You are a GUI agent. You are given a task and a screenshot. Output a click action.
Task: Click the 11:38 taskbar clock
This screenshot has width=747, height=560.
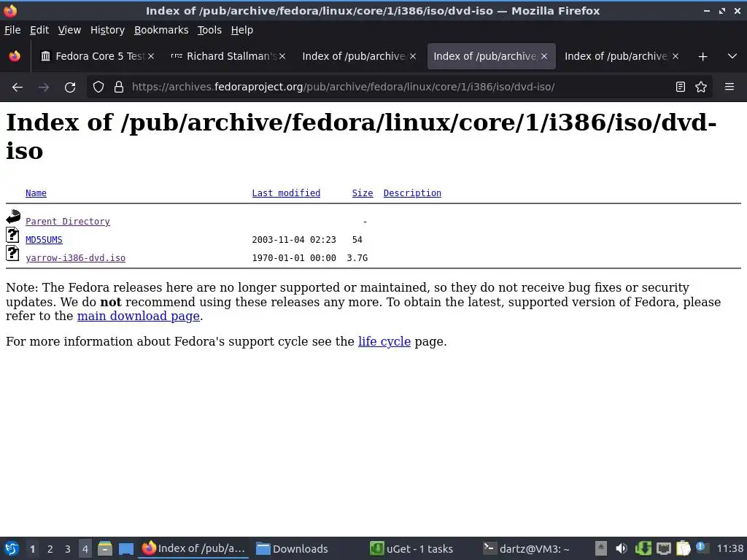coord(730,548)
